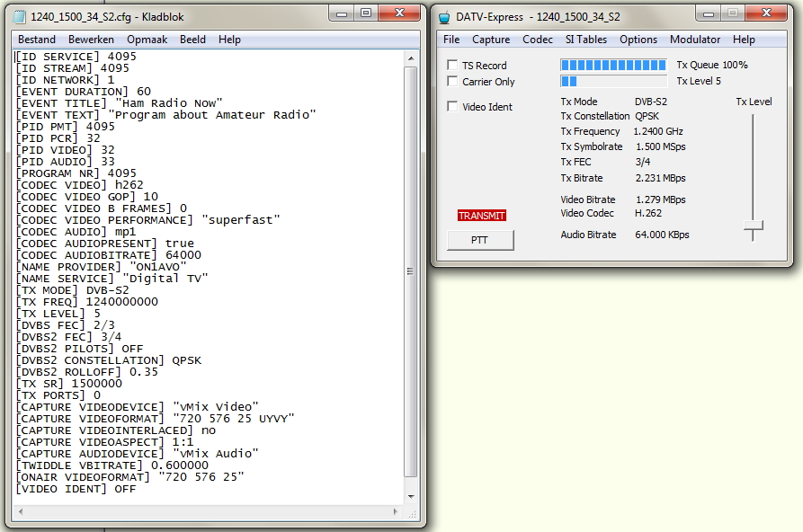Screen dimensions: 803x532
Task: Click the line '[CODEC VIDEO] h262'
Action: [79, 185]
